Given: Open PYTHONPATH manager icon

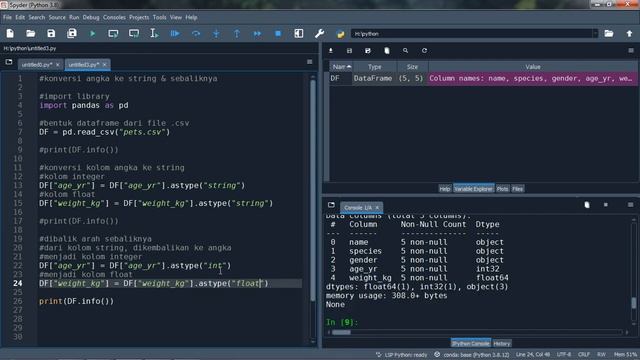Looking at the screenshot, I should 340,34.
